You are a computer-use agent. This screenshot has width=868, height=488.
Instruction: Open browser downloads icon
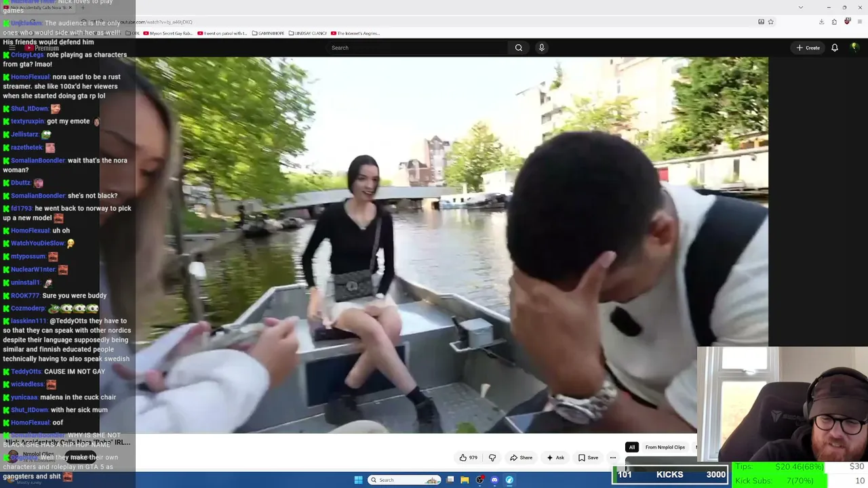pos(821,22)
